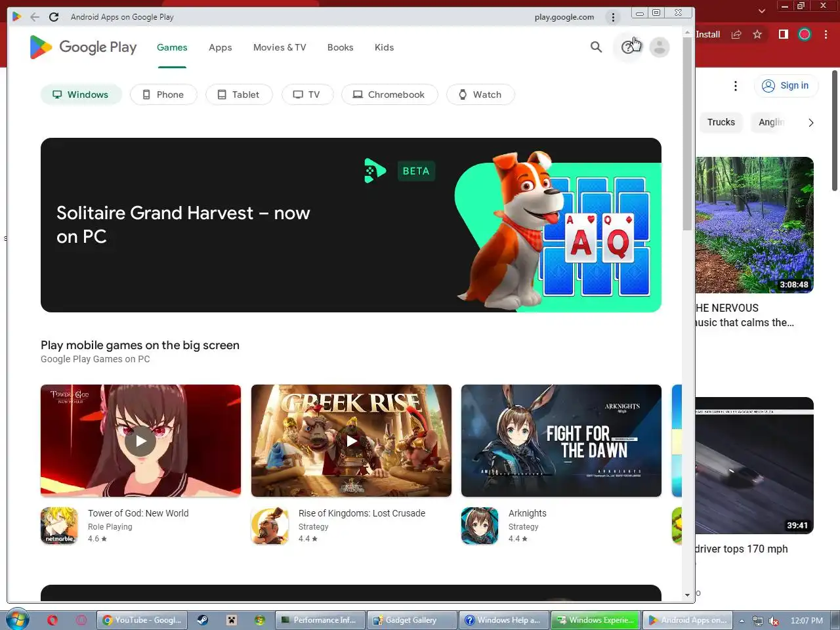Open the Movies & TV tab
This screenshot has height=630, width=840.
pyautogui.click(x=280, y=47)
